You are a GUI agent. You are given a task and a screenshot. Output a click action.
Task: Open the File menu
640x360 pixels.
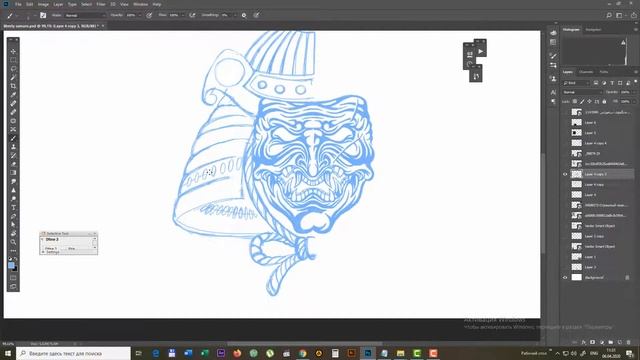pyautogui.click(x=18, y=4)
